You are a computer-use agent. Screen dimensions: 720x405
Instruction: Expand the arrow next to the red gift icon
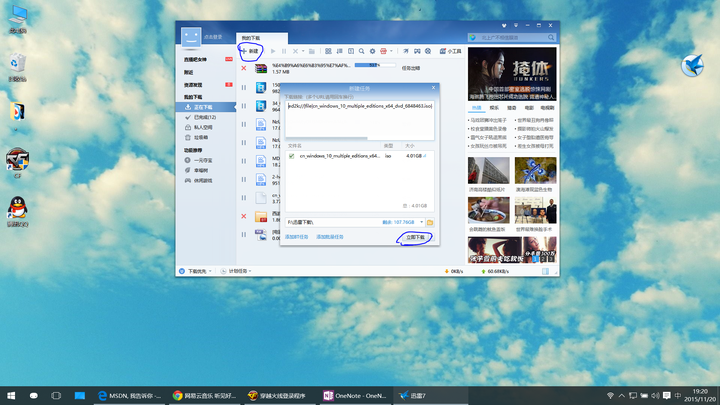point(391,51)
